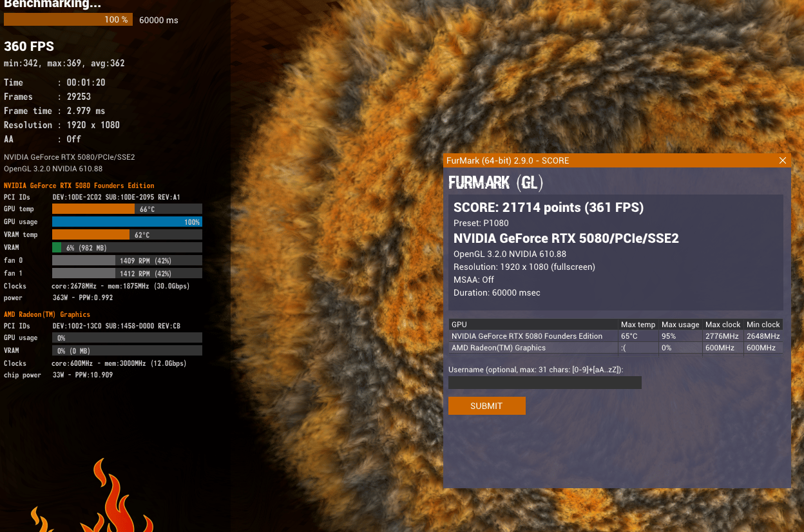Click the NVIDIA PCI IDs 'DEV:10DE-2C02' line
Screen dimensions: 804x532
116,197
